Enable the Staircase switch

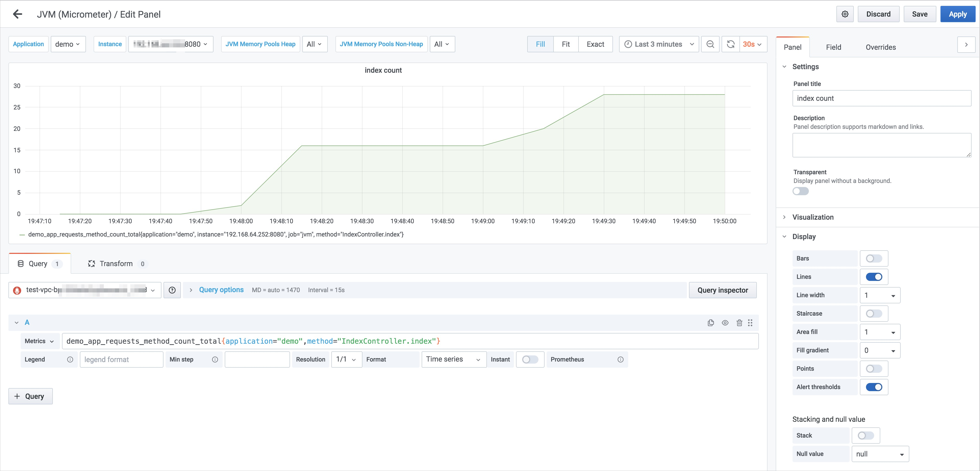tap(874, 314)
